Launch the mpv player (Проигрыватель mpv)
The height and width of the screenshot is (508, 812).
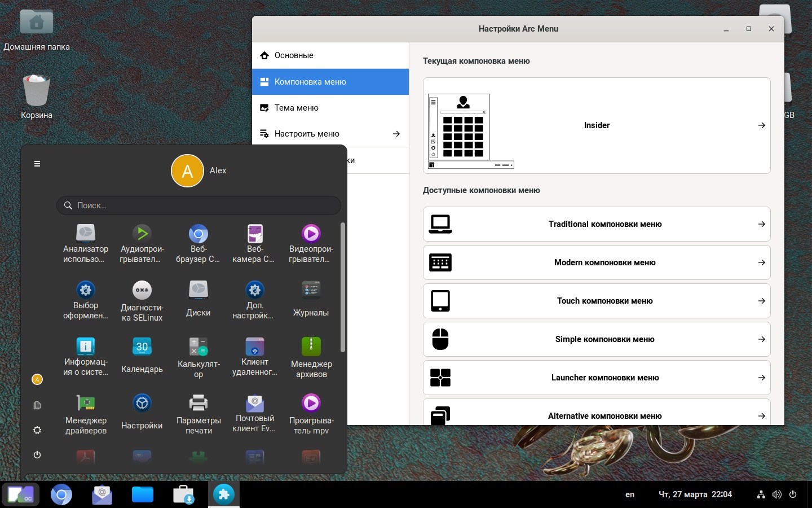pos(311,414)
